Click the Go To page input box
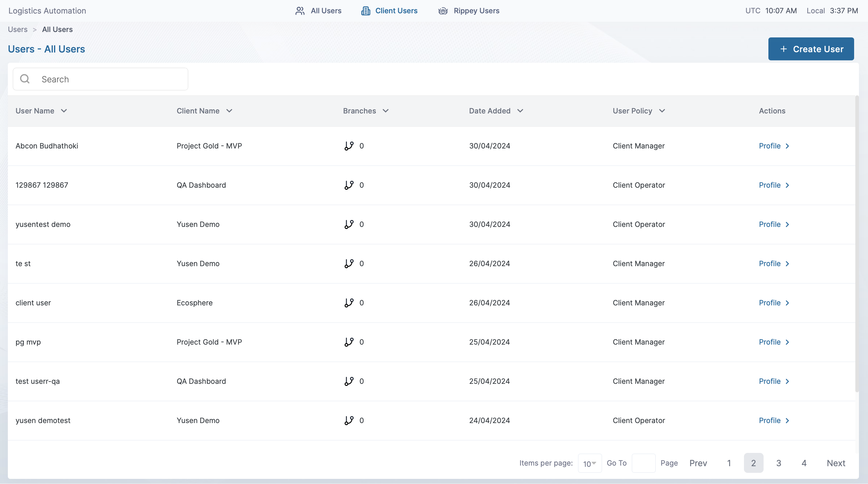 tap(643, 463)
